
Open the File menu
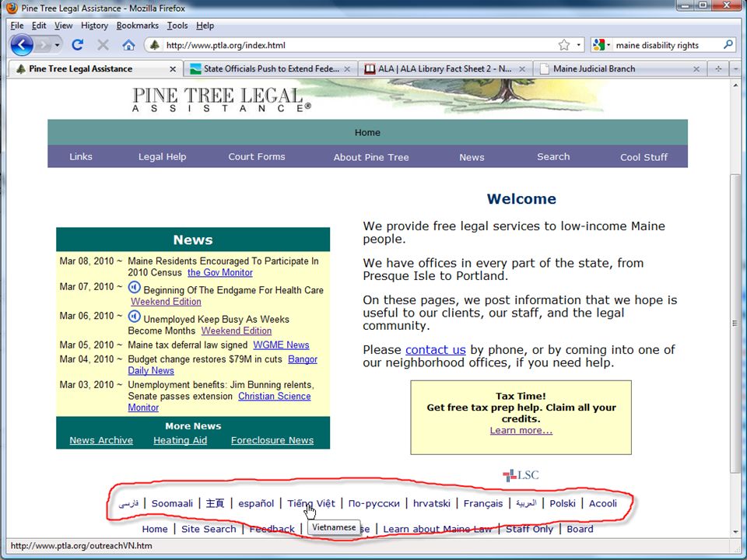(x=16, y=26)
